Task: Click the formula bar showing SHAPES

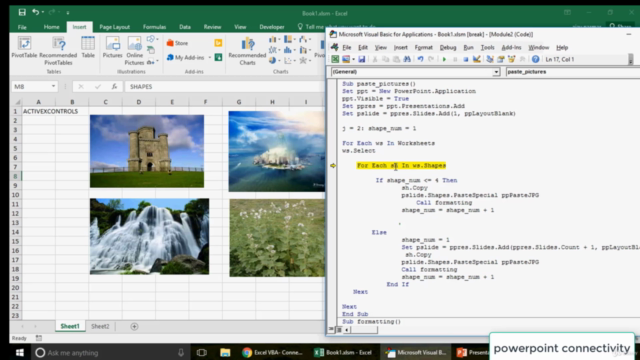Action: click(224, 87)
